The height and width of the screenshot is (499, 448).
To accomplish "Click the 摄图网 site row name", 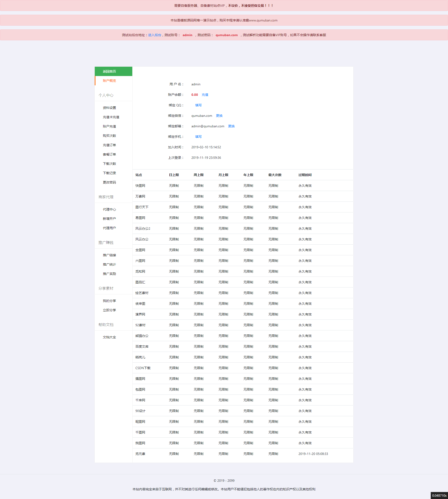I will click(x=140, y=379).
